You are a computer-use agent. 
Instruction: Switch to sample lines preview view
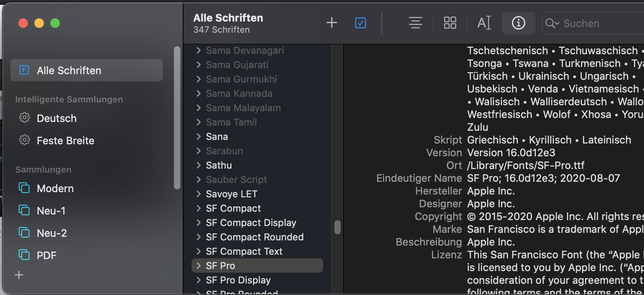[x=415, y=23]
